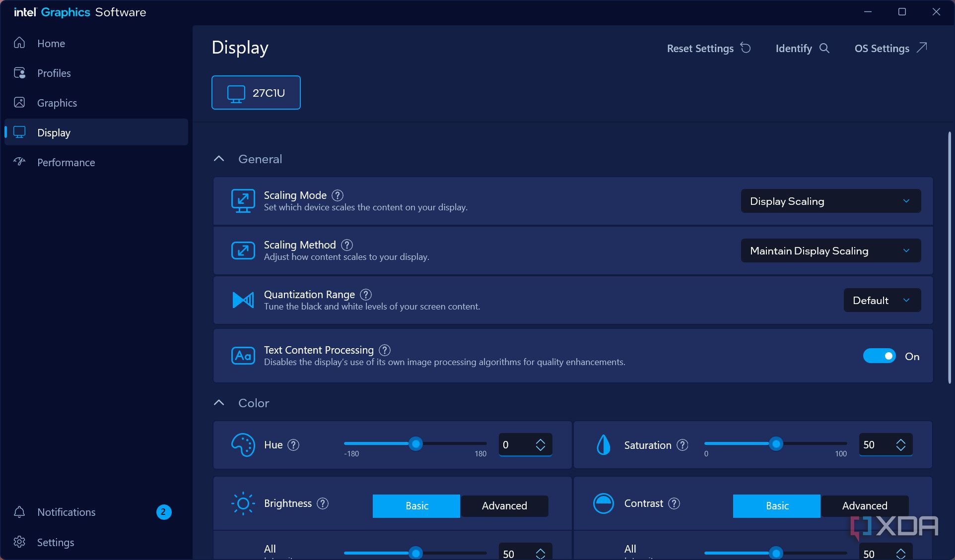The height and width of the screenshot is (560, 955).
Task: Go to the Graphics section
Action: (96, 103)
